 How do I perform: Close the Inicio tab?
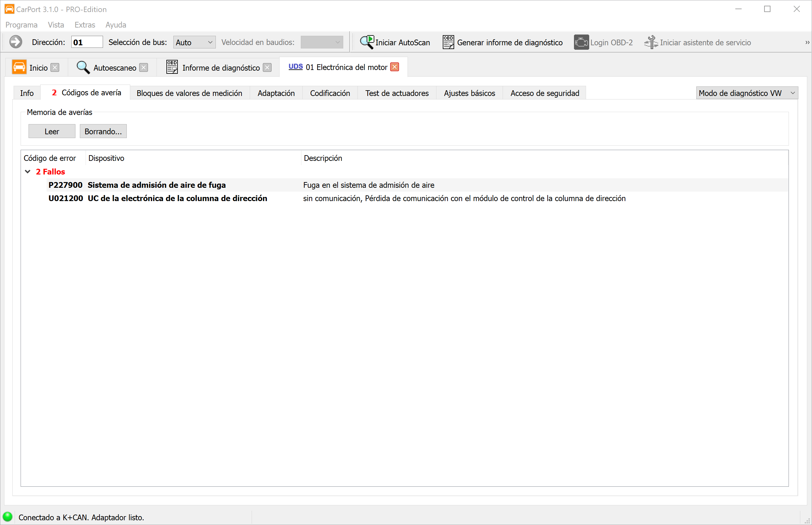[x=55, y=67]
